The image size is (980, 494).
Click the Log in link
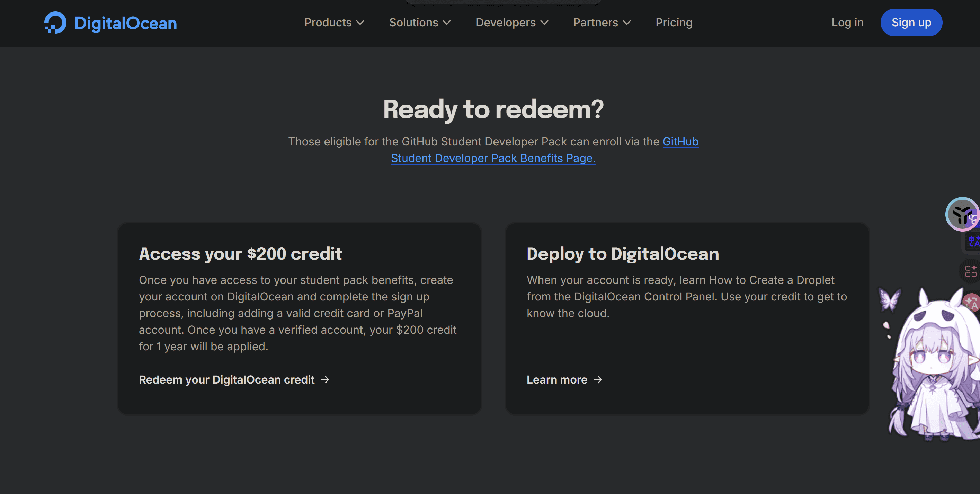tap(847, 23)
